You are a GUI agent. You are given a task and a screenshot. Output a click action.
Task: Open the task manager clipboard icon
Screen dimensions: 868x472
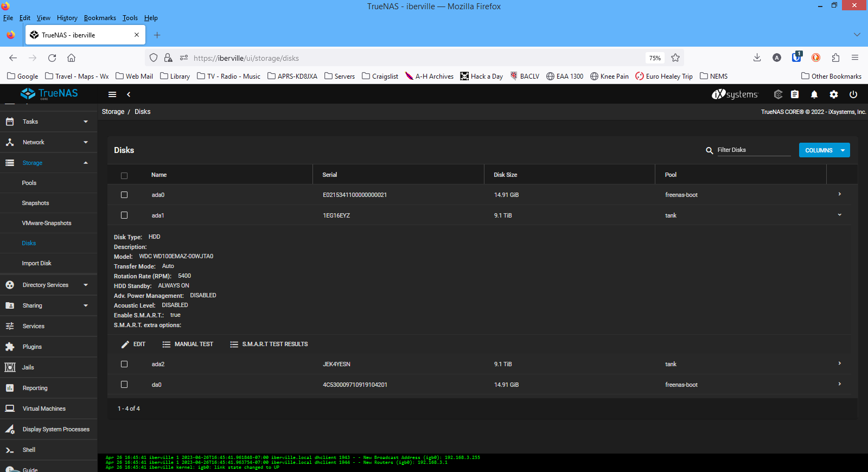(x=795, y=94)
